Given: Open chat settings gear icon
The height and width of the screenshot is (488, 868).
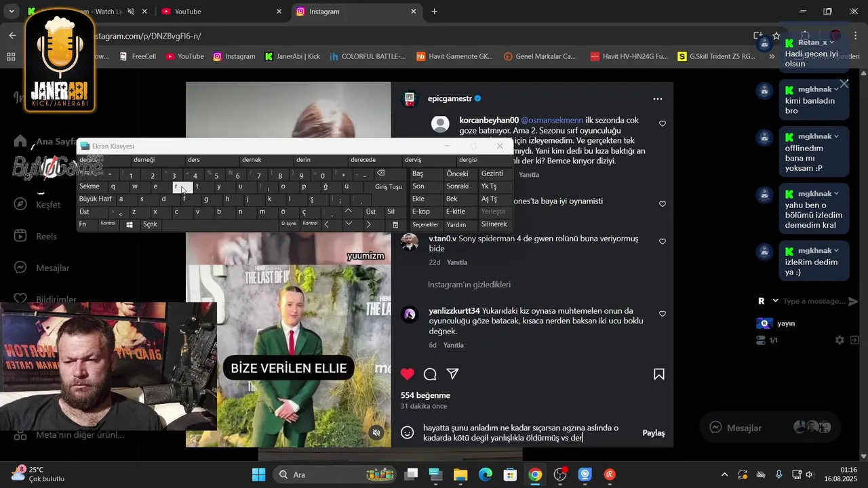Looking at the screenshot, I should [840, 340].
